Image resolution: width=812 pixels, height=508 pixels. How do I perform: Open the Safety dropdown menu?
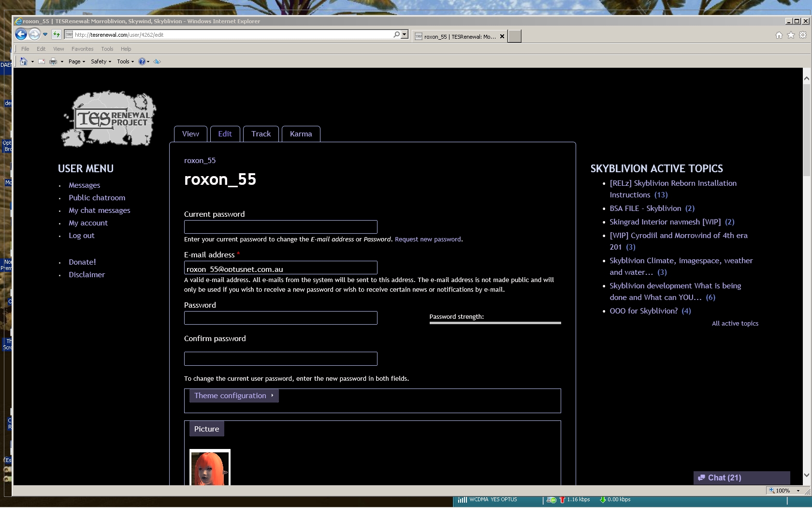point(101,61)
